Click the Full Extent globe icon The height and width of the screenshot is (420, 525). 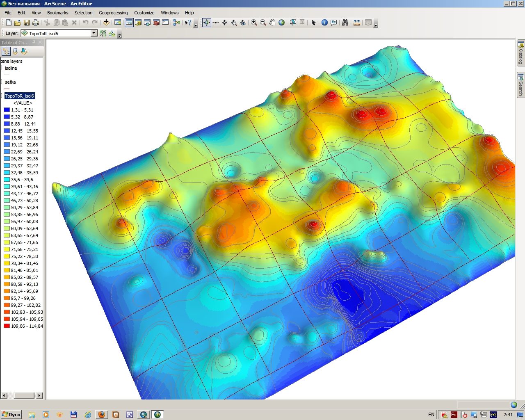tap(282, 23)
